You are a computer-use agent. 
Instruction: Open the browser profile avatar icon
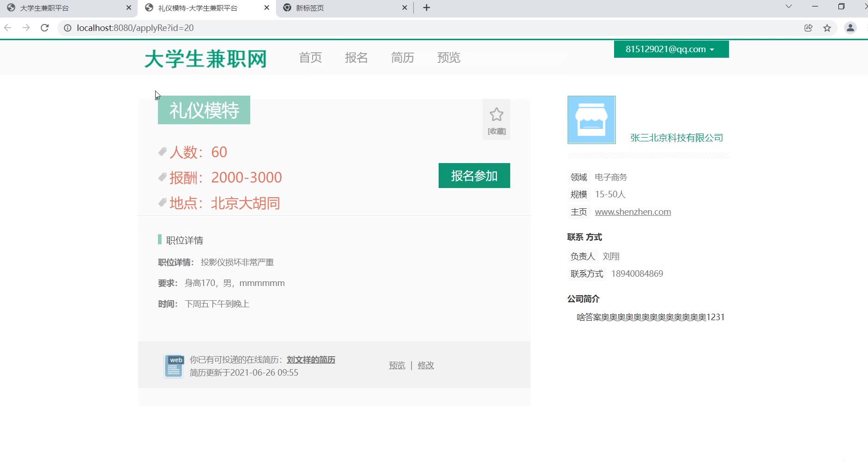coord(850,28)
